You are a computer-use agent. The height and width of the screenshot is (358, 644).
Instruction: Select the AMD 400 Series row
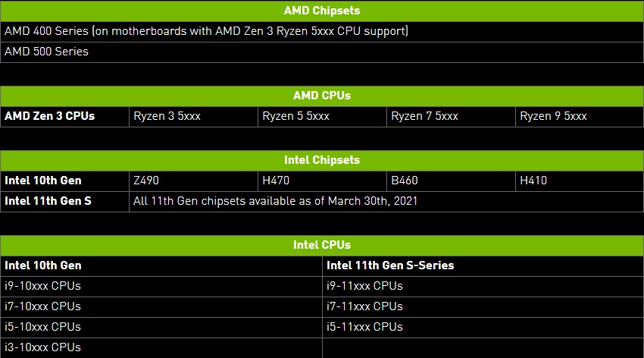pyautogui.click(x=207, y=31)
